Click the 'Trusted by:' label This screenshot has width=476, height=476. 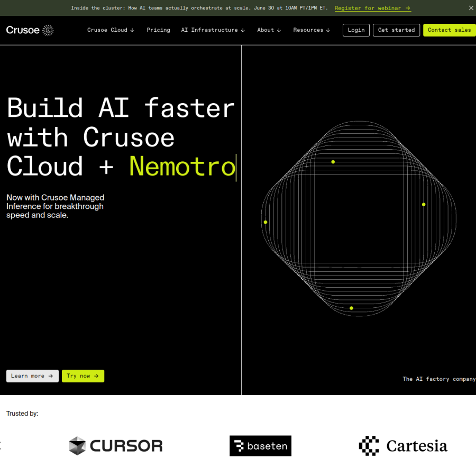point(22,414)
